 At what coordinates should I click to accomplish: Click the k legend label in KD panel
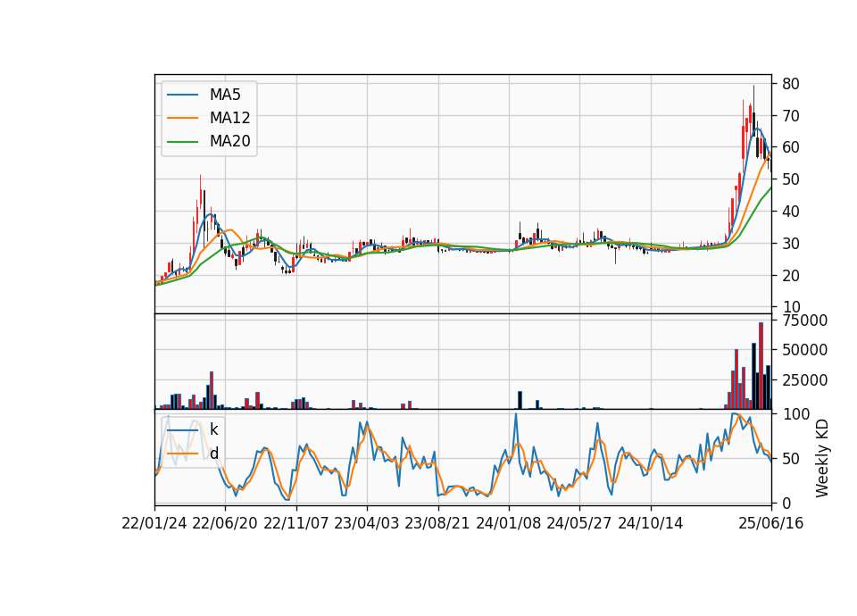(x=214, y=429)
